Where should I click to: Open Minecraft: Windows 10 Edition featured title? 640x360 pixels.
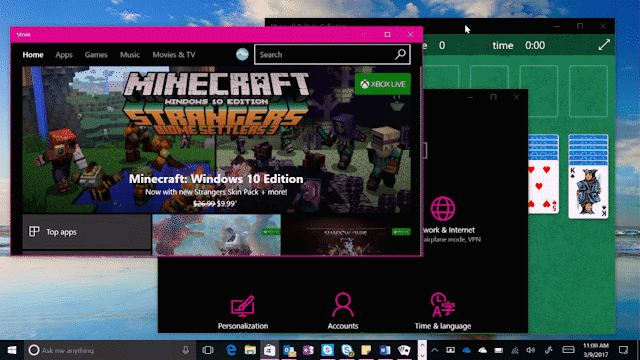(216, 179)
